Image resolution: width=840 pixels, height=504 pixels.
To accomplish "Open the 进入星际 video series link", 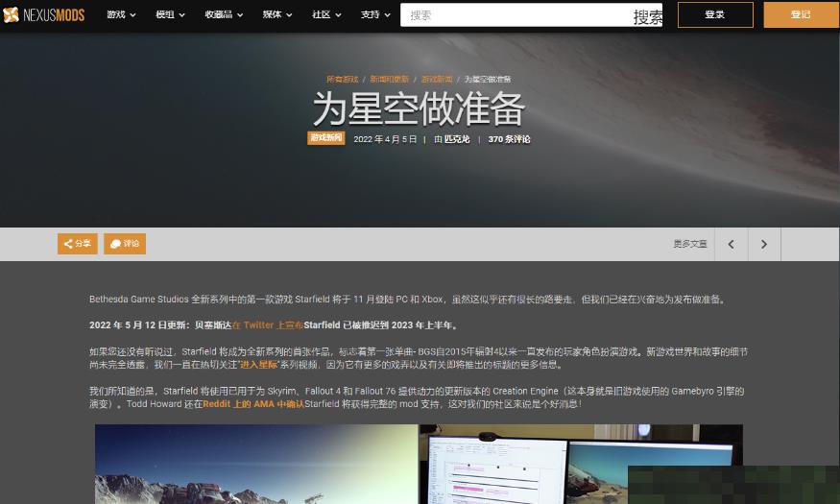I will tap(258, 365).
